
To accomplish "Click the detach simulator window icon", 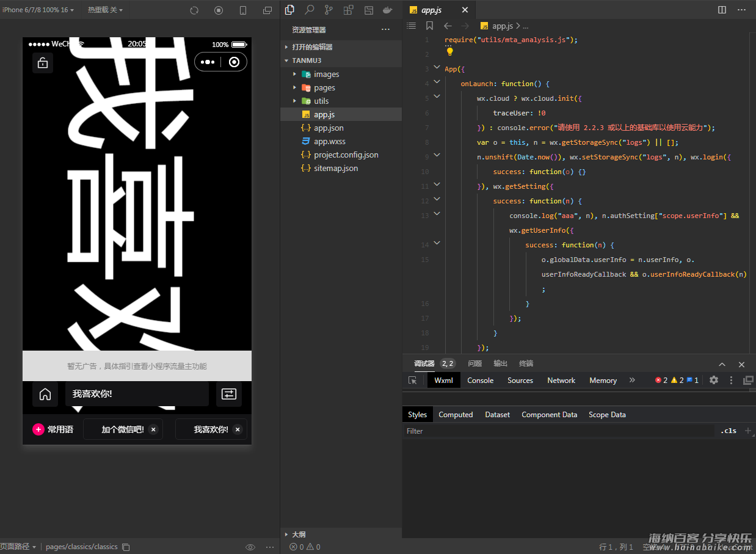I will click(x=267, y=10).
